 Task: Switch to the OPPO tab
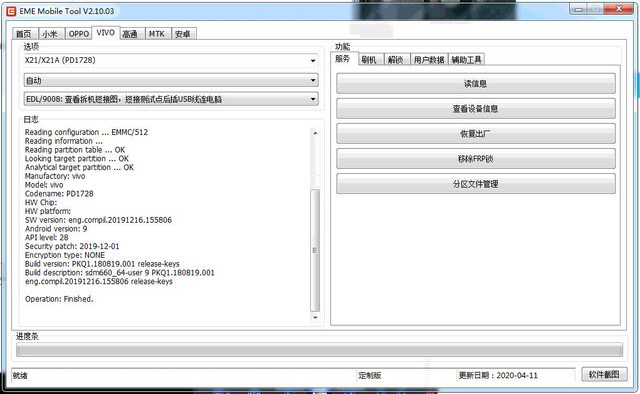(78, 34)
